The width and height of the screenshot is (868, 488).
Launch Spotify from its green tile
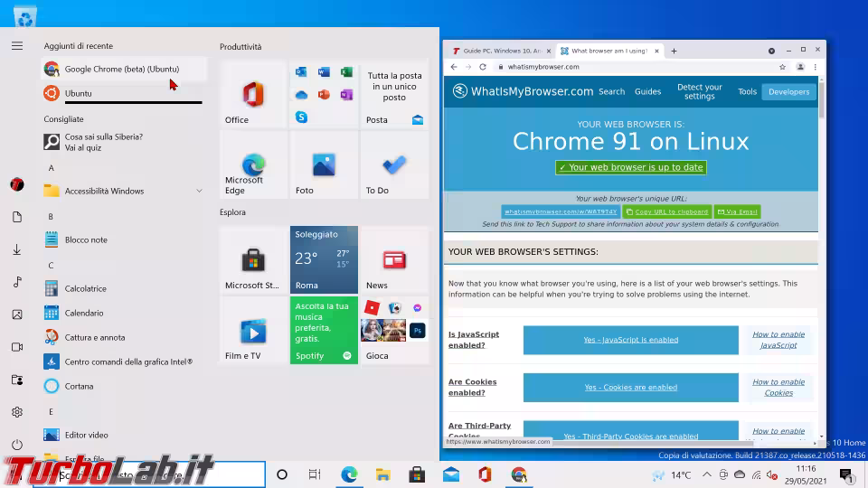[324, 331]
